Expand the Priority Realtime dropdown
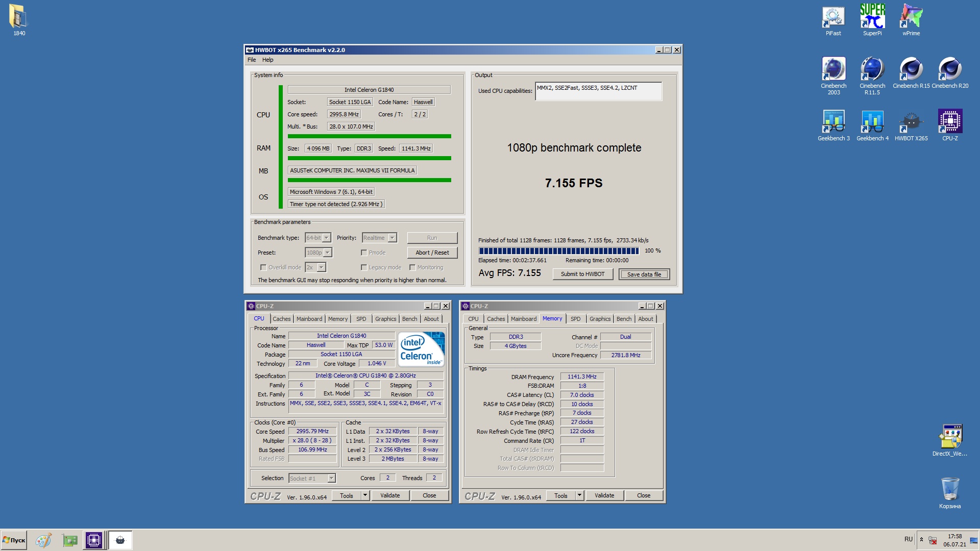 [x=392, y=238]
